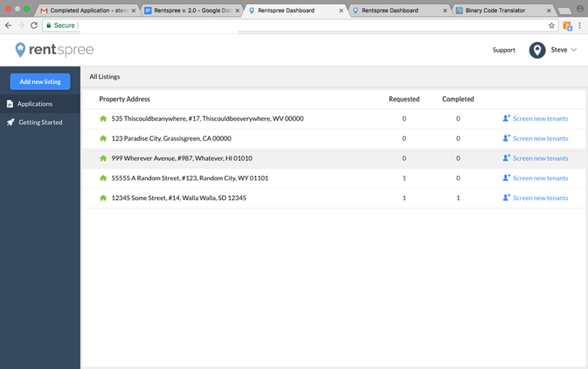Open listing 123 Paradise City, Grassisgreen

coord(171,138)
